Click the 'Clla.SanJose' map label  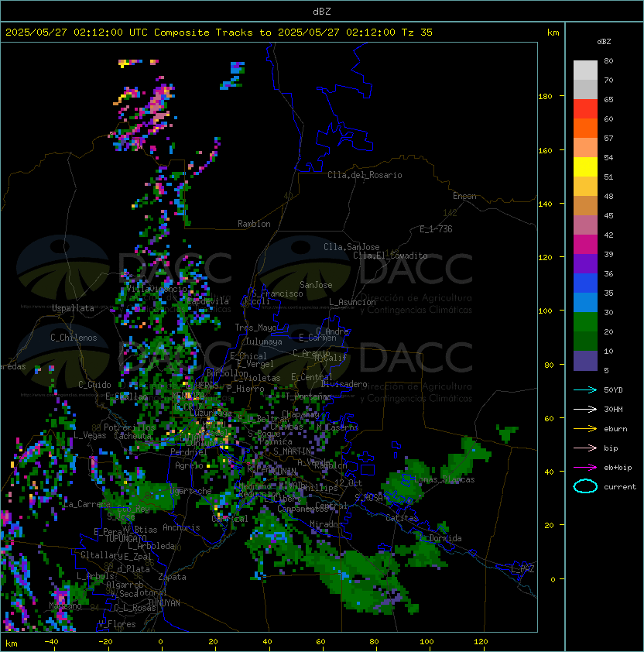[x=351, y=247]
